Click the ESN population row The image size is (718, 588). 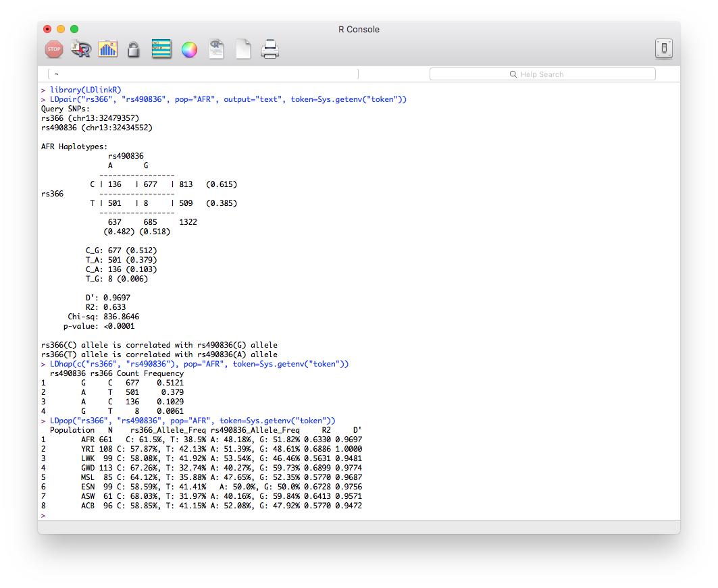[202, 487]
